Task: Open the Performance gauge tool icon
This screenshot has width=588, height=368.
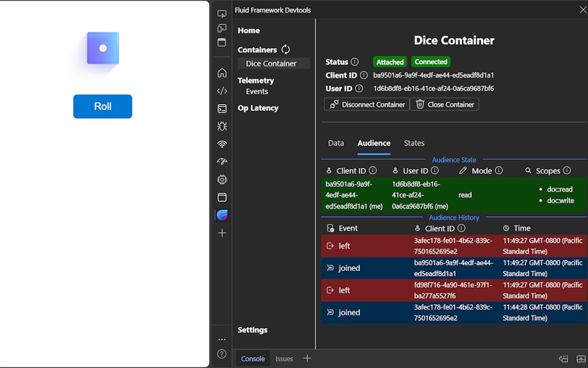Action: [x=222, y=161]
